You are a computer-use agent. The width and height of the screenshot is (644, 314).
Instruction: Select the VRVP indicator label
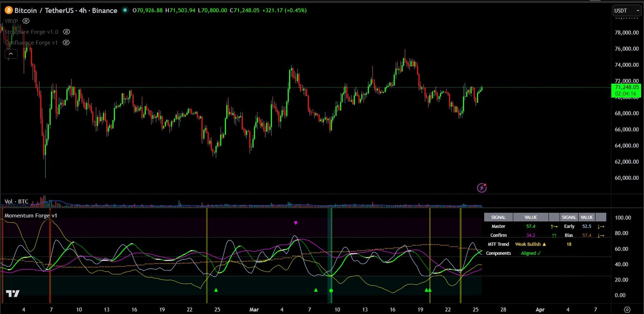tap(11, 21)
